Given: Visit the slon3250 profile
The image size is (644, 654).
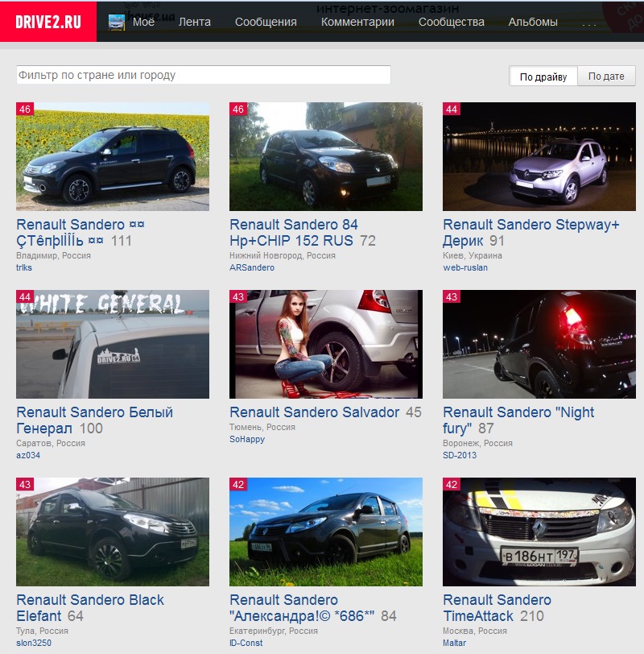Looking at the screenshot, I should pos(34,643).
